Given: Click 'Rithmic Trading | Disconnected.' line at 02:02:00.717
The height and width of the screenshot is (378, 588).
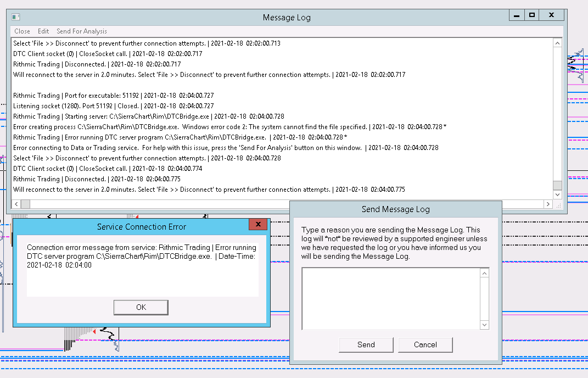Looking at the screenshot, I should click(97, 64).
